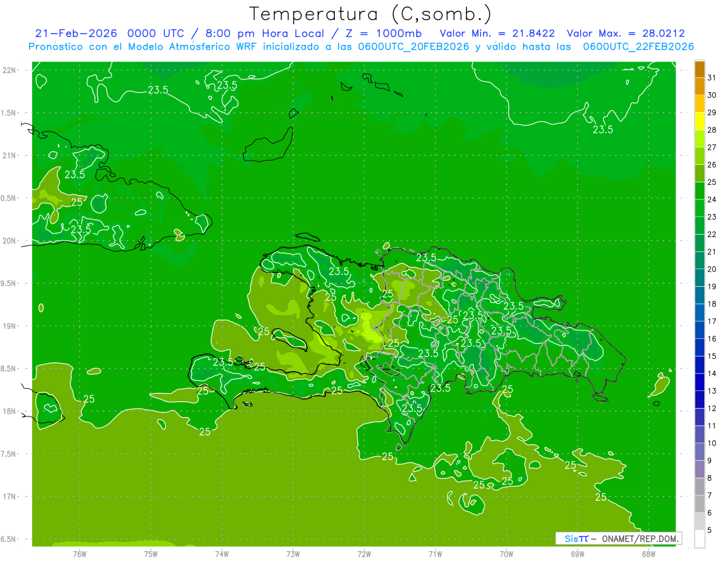
Task: Click the '18' color bar label
Action: [x=712, y=304]
